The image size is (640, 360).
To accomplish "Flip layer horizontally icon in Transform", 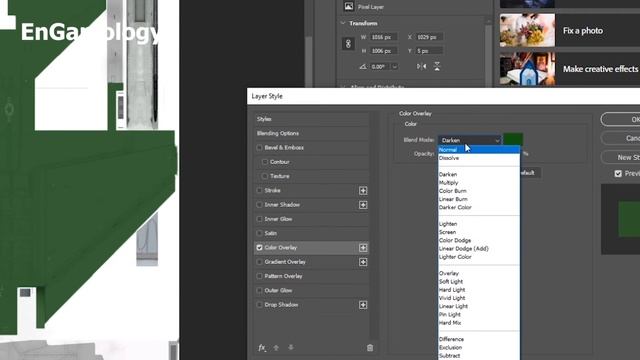I will [x=422, y=67].
